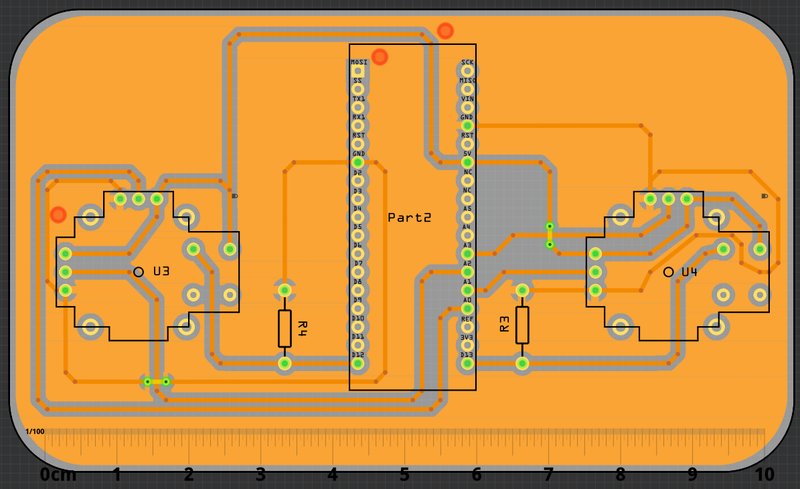Select the R4 resistor body
Screen dimensions: 800x489
tap(285, 328)
